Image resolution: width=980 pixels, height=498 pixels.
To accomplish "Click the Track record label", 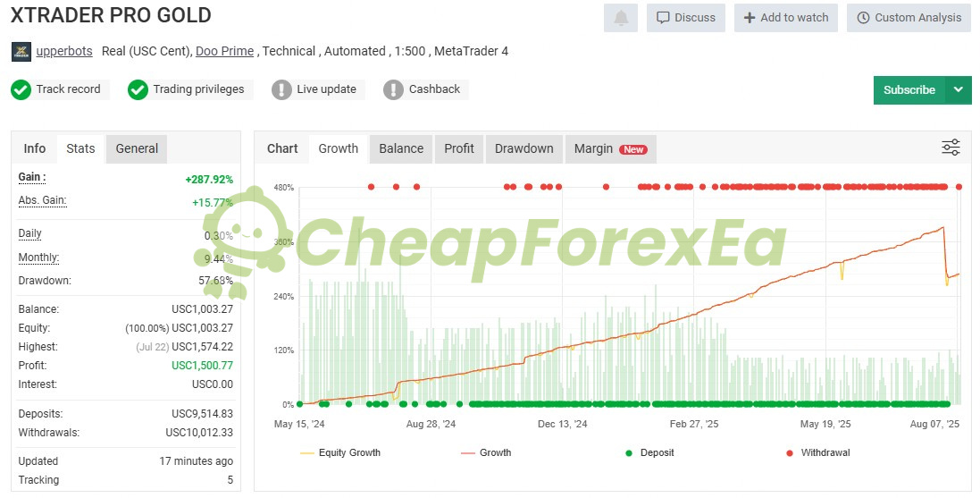I will pos(68,89).
